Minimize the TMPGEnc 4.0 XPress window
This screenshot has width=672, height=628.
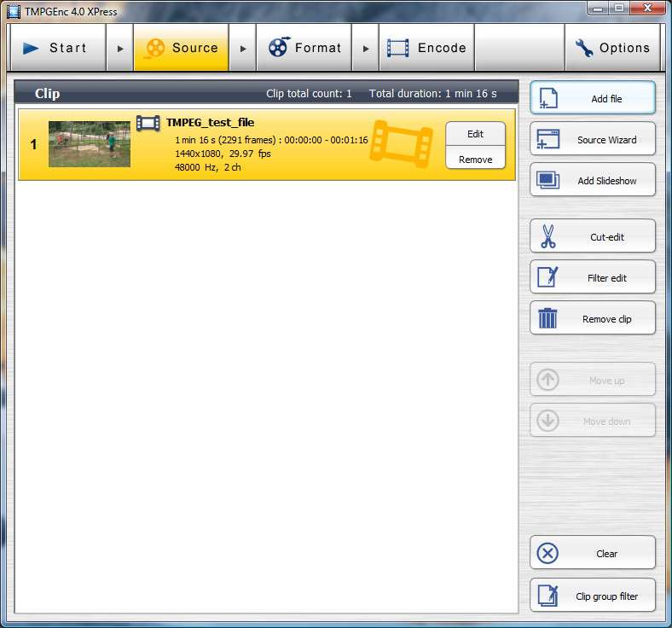click(x=600, y=9)
